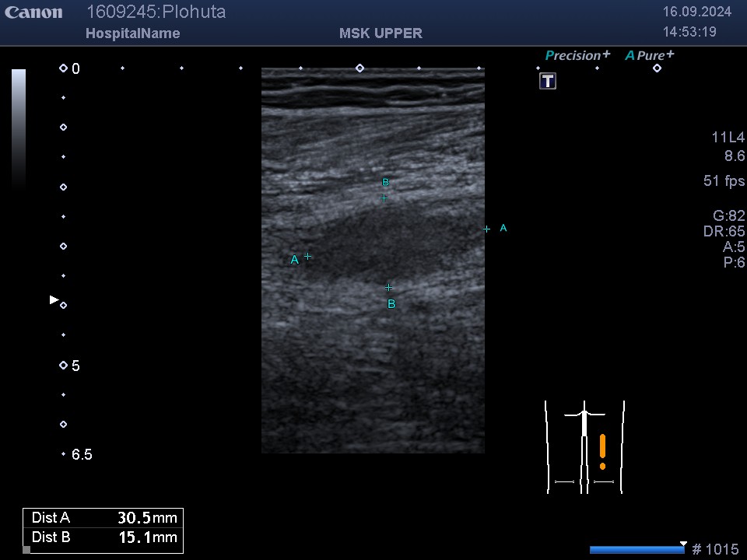Click the T text annotation icon
747x560 pixels.
[x=548, y=81]
